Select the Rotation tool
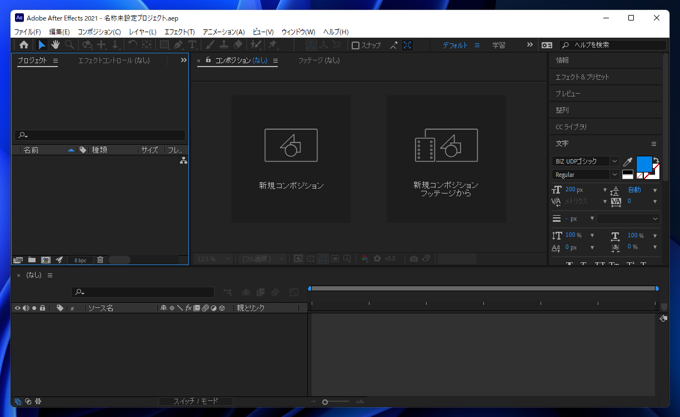The width and height of the screenshot is (680, 417). click(133, 45)
